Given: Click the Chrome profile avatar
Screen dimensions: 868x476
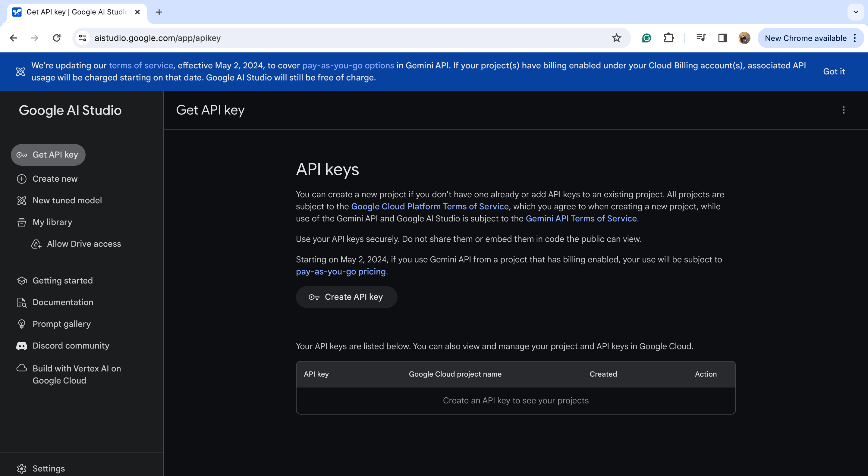Looking at the screenshot, I should (744, 38).
